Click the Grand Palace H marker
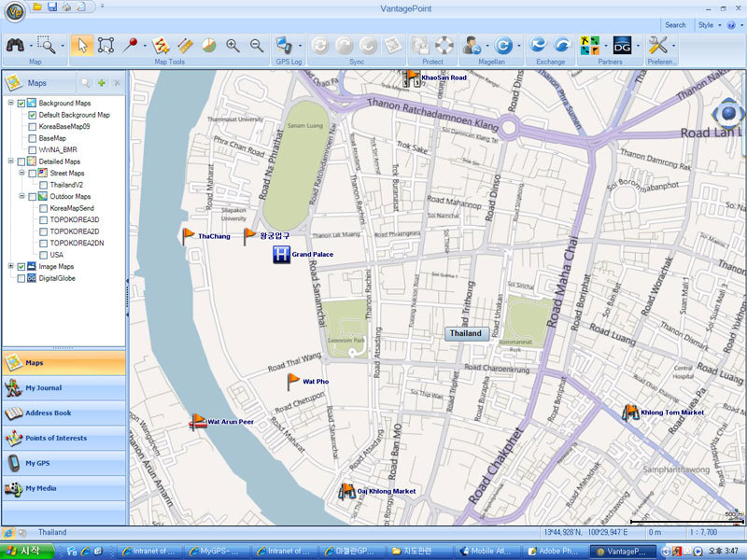747x560 pixels. tap(281, 254)
